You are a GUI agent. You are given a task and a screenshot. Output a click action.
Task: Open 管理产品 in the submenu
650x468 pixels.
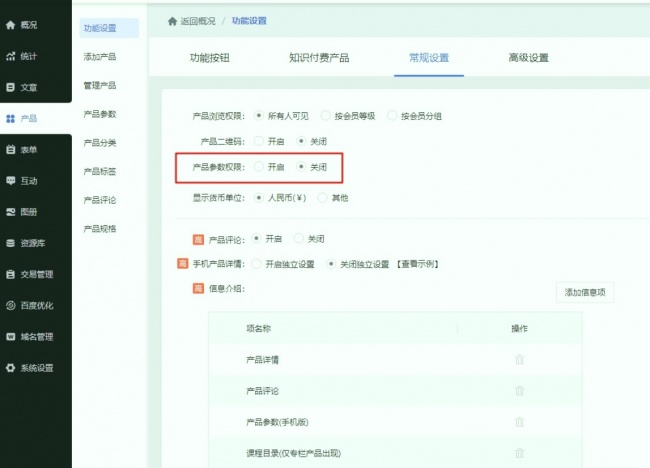click(100, 85)
